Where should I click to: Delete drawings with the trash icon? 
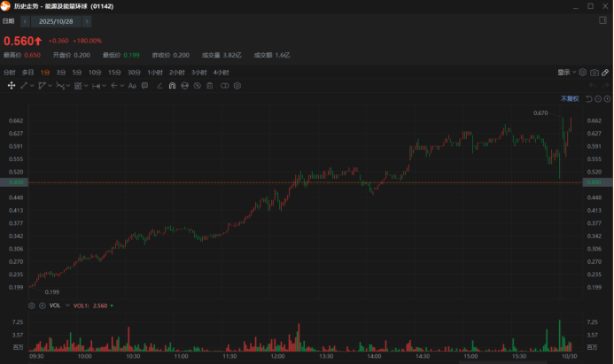pos(211,86)
